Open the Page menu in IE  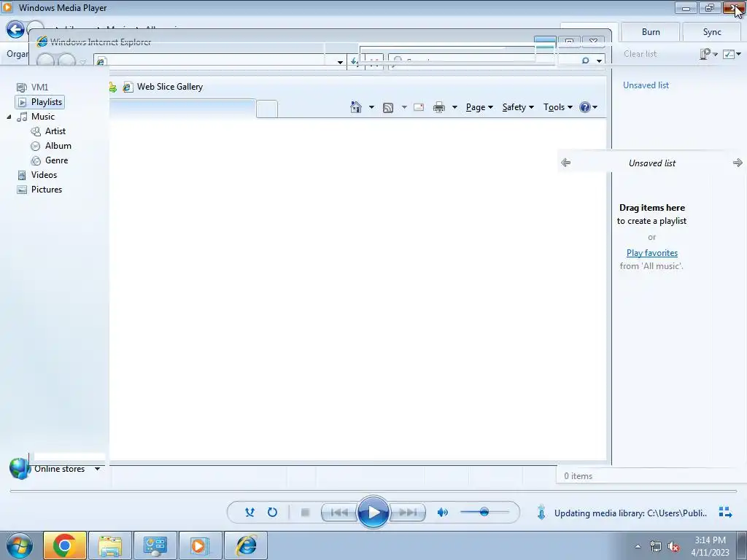[479, 107]
